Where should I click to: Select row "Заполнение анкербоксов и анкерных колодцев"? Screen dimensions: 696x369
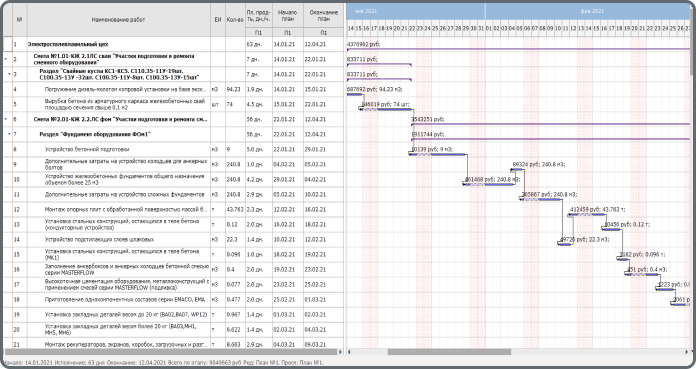(x=173, y=269)
